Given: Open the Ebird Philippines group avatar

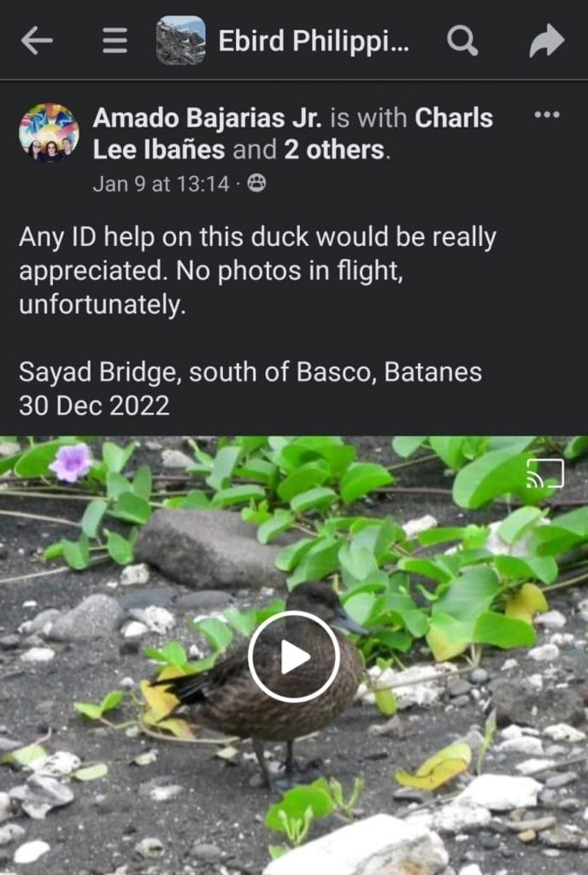Looking at the screenshot, I should point(180,40).
